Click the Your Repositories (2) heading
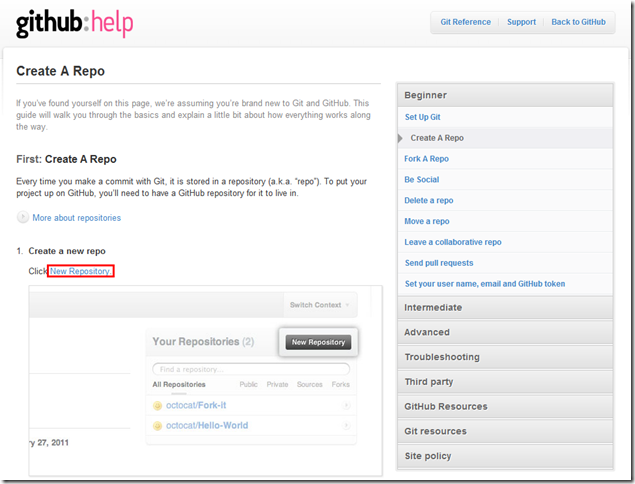Image resolution: width=635 pixels, height=484 pixels. pos(203,342)
